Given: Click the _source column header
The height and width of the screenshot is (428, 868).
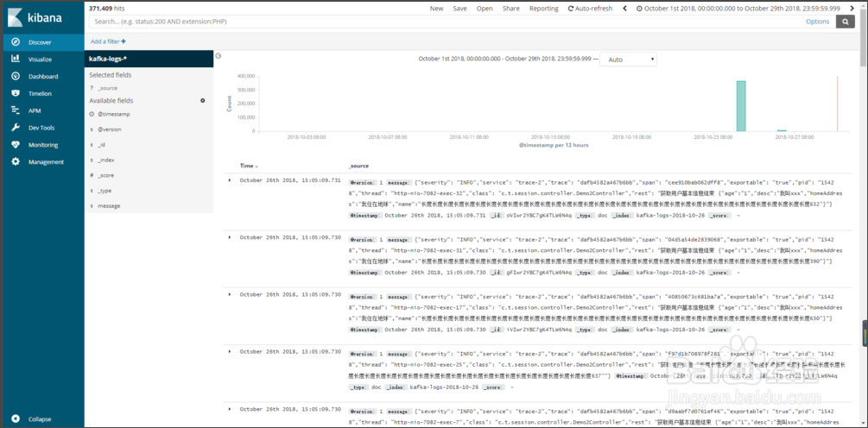Looking at the screenshot, I should (358, 166).
